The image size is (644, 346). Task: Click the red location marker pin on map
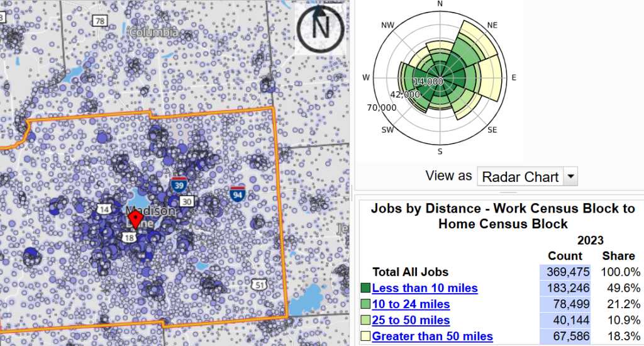pyautogui.click(x=135, y=220)
